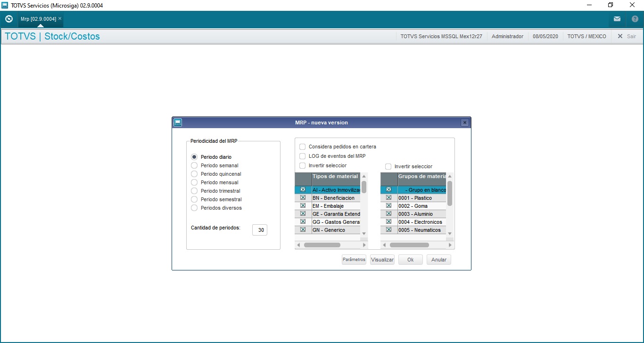
Task: Uncheck the 0002 - Goma row checkbox
Action: coord(388,206)
